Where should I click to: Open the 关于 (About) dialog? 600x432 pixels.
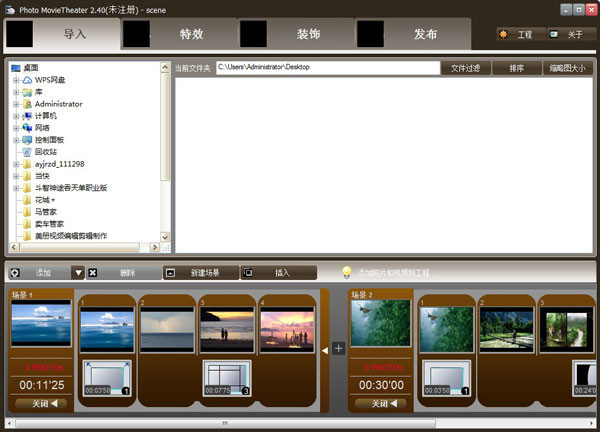567,34
